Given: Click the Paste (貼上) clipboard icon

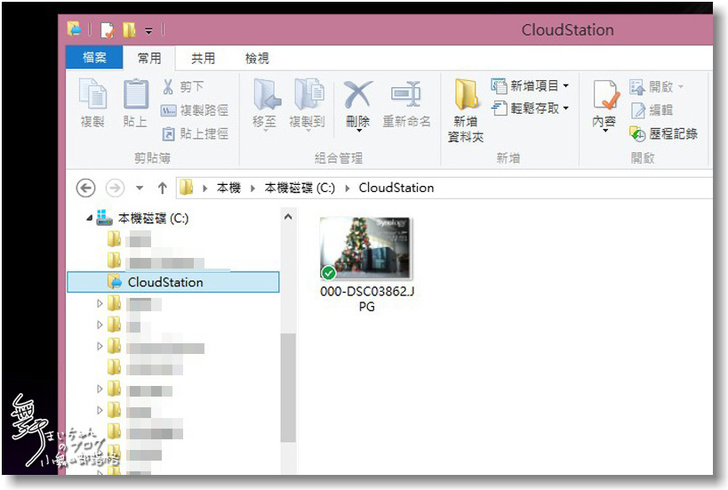Looking at the screenshot, I should click(135, 95).
